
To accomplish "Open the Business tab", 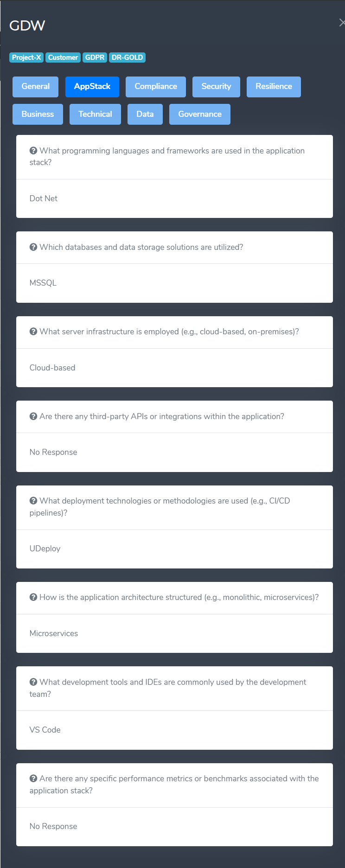I will tap(38, 115).
